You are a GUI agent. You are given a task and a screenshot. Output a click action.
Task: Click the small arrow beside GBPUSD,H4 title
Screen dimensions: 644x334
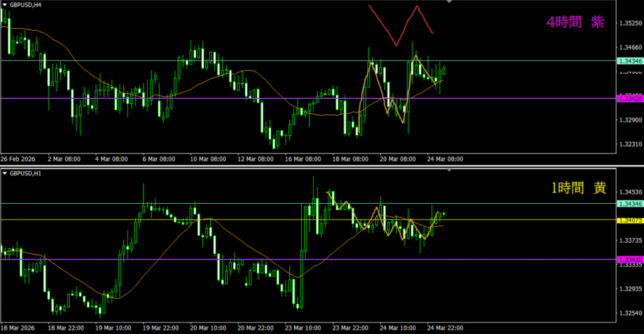click(4, 4)
